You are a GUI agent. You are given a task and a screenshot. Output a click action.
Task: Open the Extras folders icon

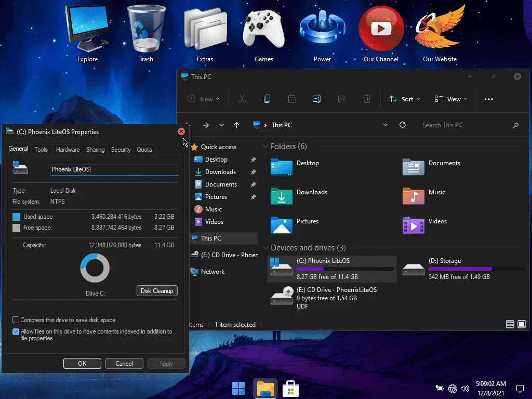(205, 34)
